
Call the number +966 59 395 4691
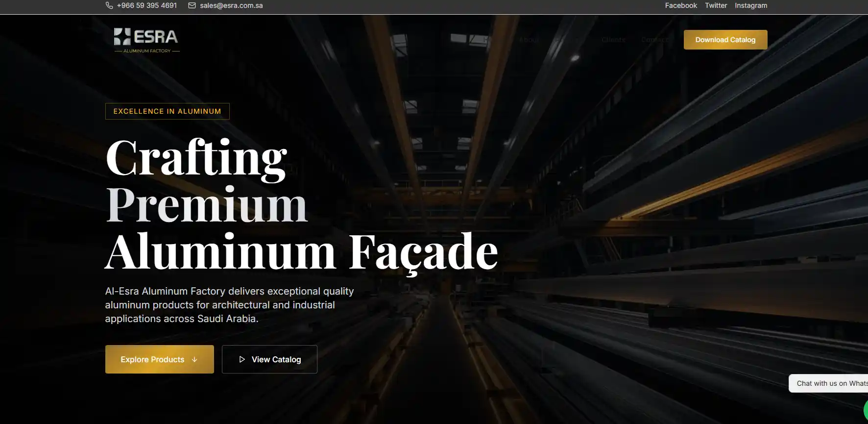(147, 5)
